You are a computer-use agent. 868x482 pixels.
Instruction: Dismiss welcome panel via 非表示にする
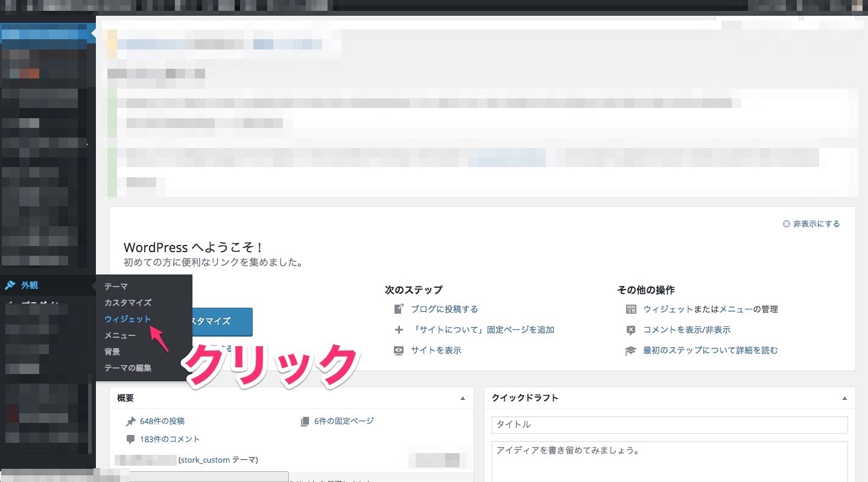tap(816, 224)
